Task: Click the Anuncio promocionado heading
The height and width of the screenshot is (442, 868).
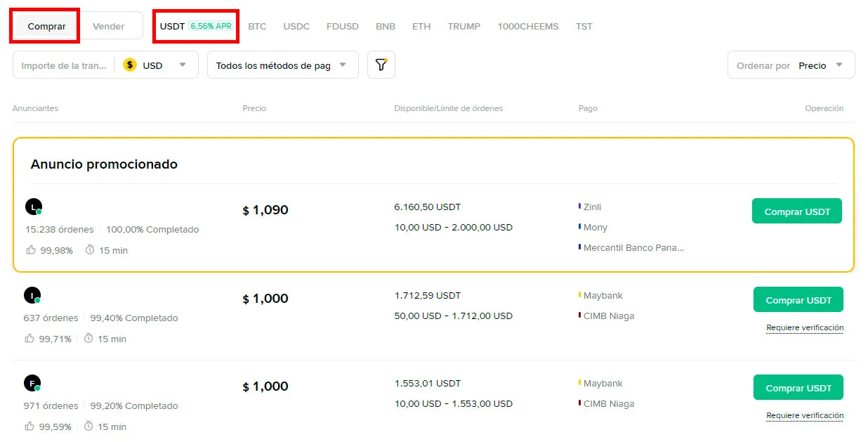Action: coord(104,164)
